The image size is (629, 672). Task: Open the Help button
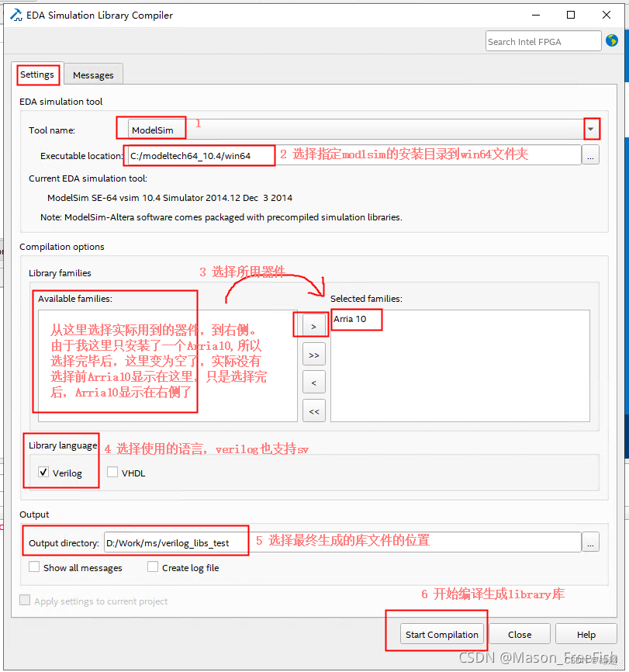(586, 634)
